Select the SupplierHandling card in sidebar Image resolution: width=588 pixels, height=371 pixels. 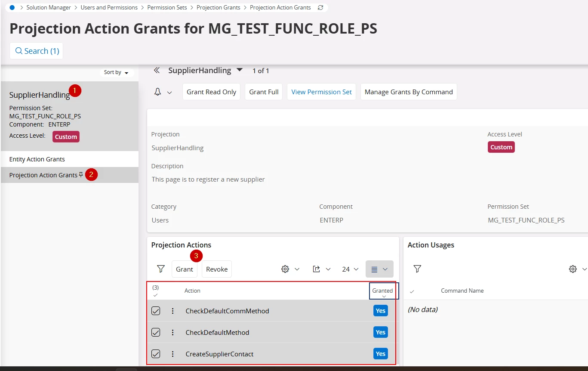(x=70, y=116)
